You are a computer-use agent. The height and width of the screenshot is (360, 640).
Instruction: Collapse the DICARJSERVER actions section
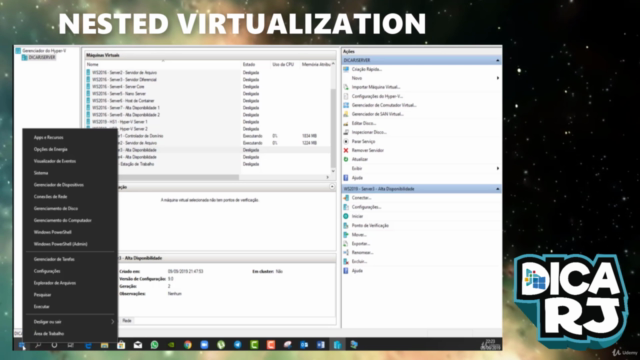pyautogui.click(x=498, y=60)
